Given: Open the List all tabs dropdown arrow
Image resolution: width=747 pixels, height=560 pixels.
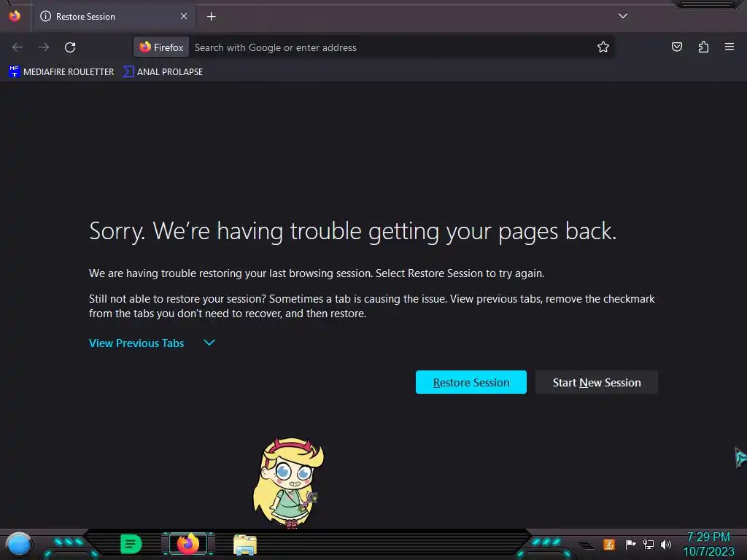Looking at the screenshot, I should pos(623,16).
